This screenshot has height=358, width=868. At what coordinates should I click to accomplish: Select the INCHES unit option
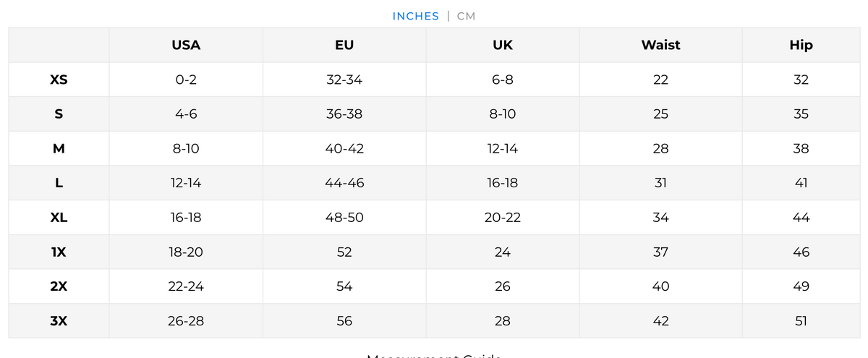click(x=416, y=16)
